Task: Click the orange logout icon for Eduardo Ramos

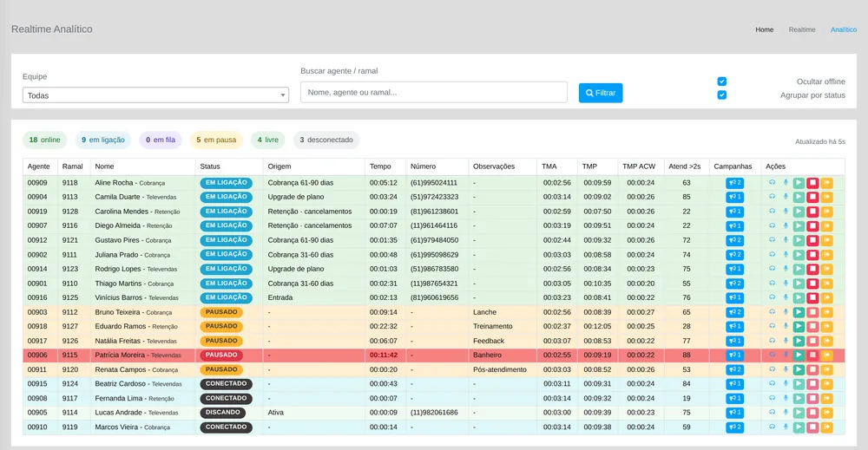Action: tap(826, 326)
